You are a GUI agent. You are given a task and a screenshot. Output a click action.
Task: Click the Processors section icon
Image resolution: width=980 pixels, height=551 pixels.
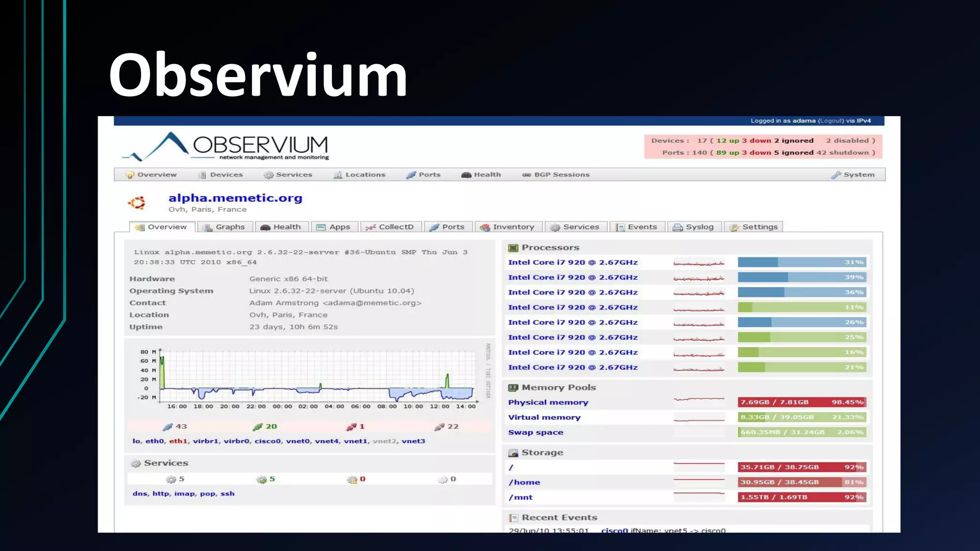(x=513, y=248)
